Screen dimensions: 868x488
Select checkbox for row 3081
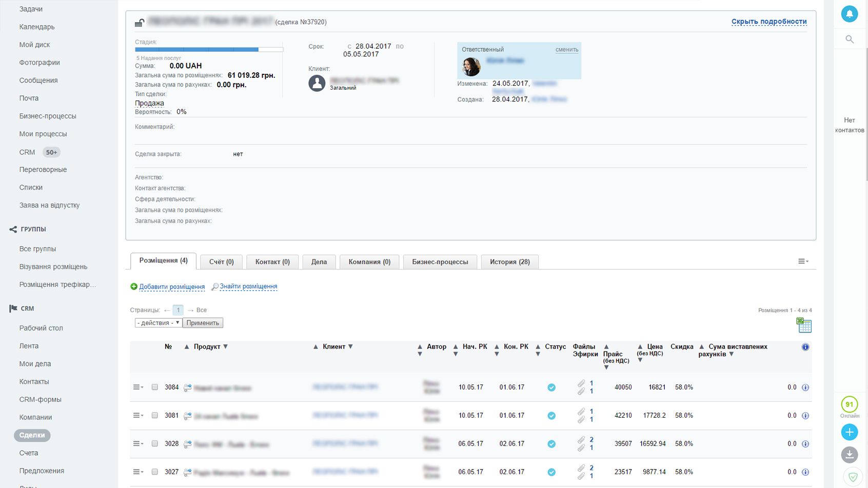point(154,415)
